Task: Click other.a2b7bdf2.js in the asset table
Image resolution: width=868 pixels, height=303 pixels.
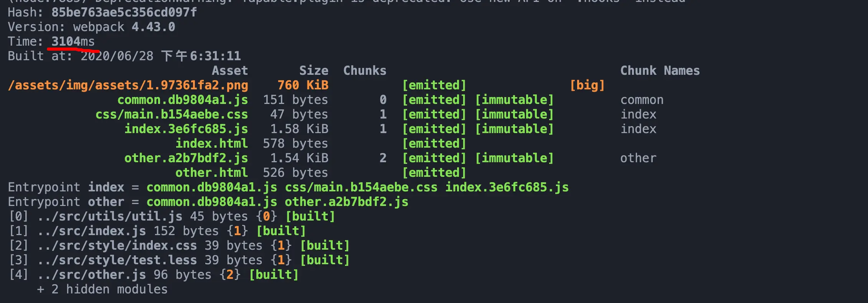Action: tap(186, 158)
